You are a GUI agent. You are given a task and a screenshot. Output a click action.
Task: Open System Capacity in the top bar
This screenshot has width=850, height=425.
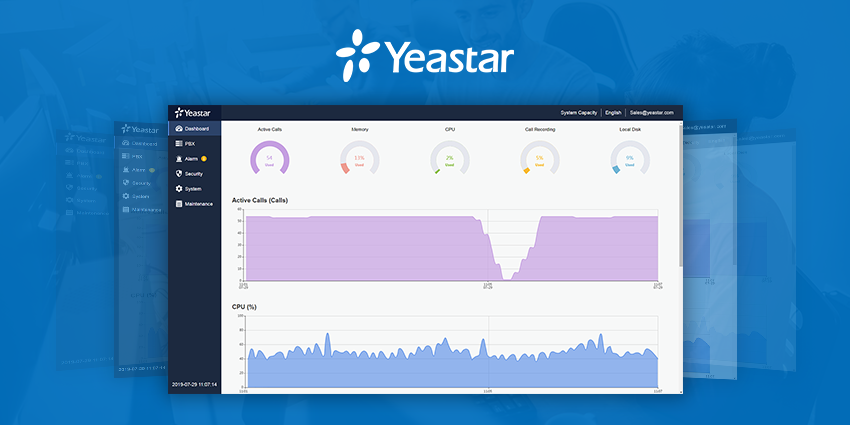point(578,113)
